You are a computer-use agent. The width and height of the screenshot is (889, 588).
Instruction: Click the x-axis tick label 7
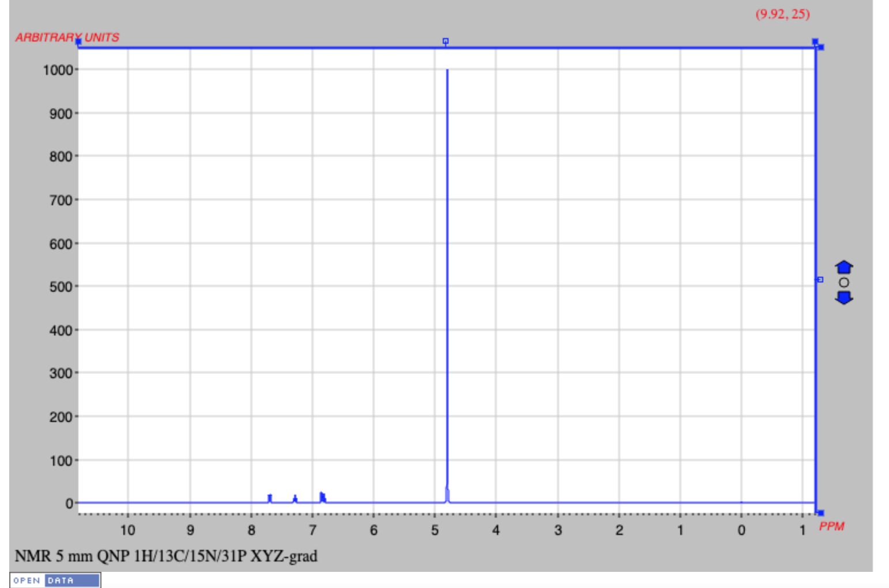tap(312, 530)
